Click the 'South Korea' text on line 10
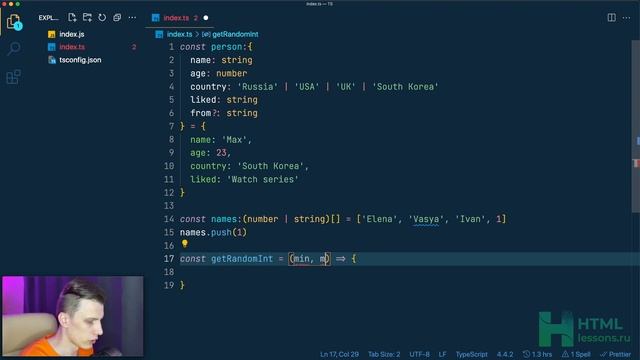This screenshot has height=360, width=640. [x=271, y=166]
